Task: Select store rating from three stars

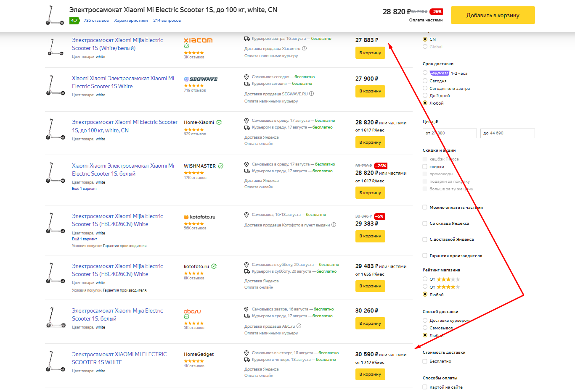Action: (x=425, y=279)
